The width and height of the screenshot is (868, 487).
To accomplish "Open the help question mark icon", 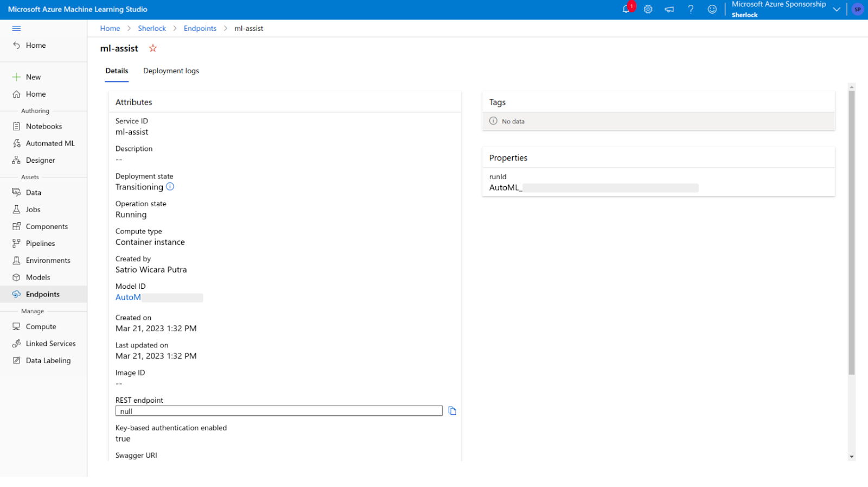I will 691,9.
